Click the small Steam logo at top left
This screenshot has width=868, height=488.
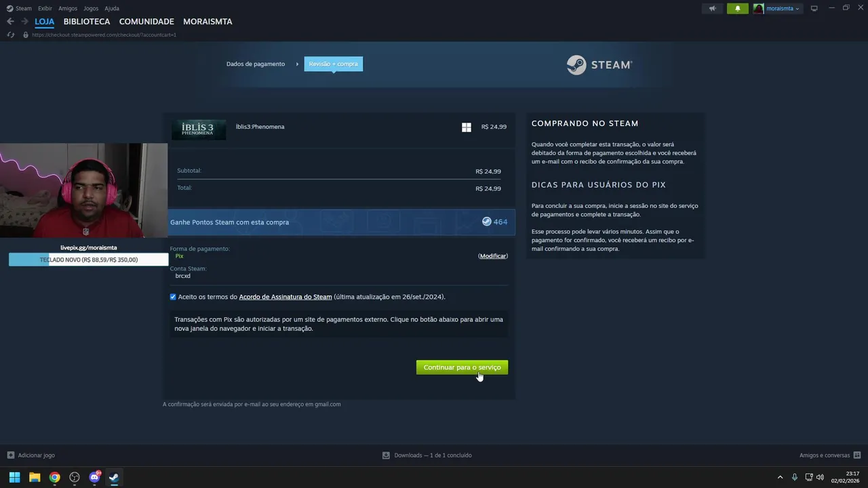(x=9, y=8)
